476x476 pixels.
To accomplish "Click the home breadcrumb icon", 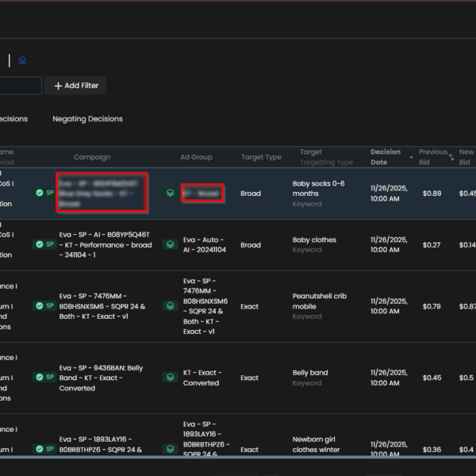I will 22,59.
